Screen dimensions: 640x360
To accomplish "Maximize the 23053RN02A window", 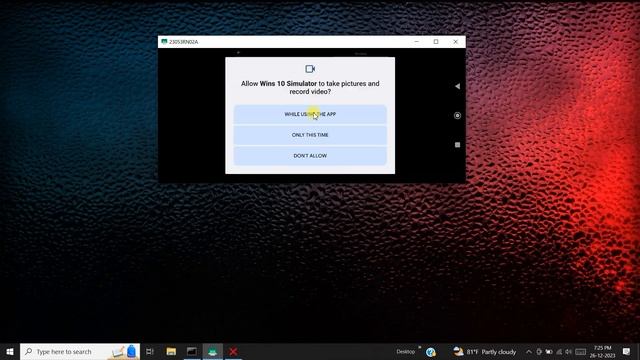I will (436, 42).
